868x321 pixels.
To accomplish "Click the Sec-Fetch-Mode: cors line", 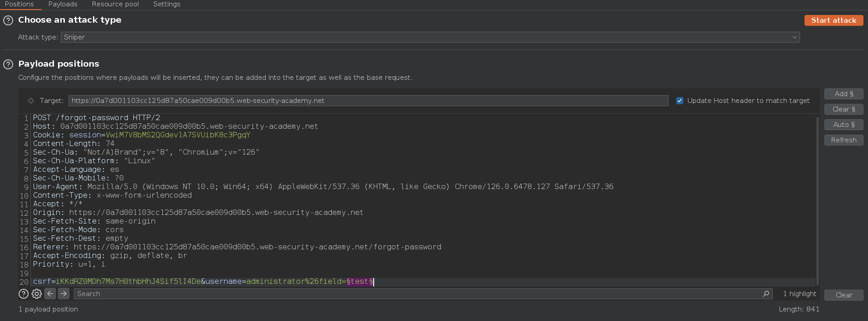I will click(x=78, y=230).
